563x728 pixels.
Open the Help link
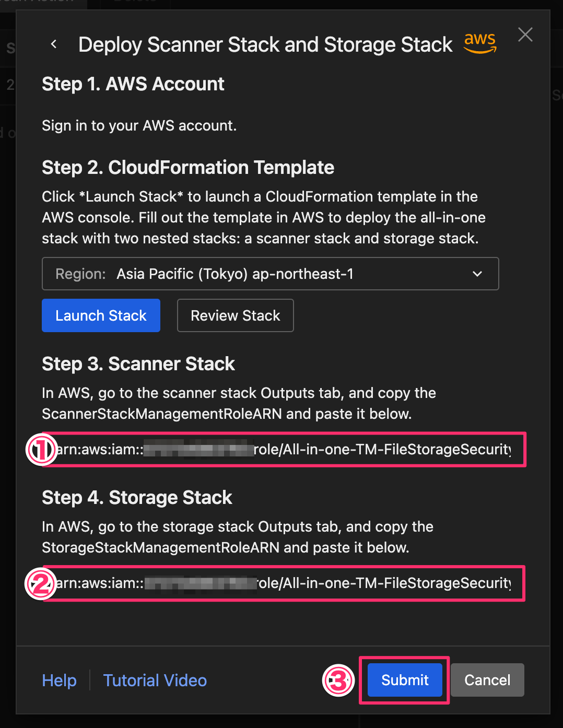pos(59,680)
